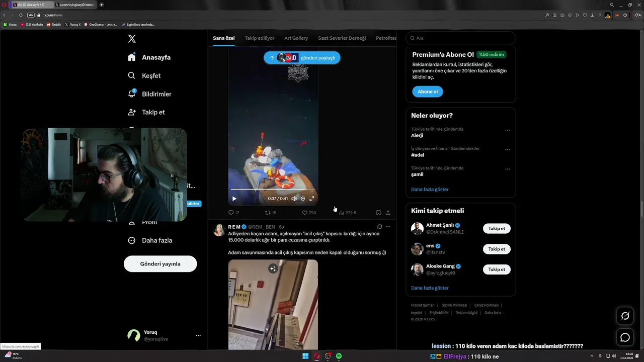Open more options for Alerji trend
This screenshot has width=644, height=362.
coord(507,130)
